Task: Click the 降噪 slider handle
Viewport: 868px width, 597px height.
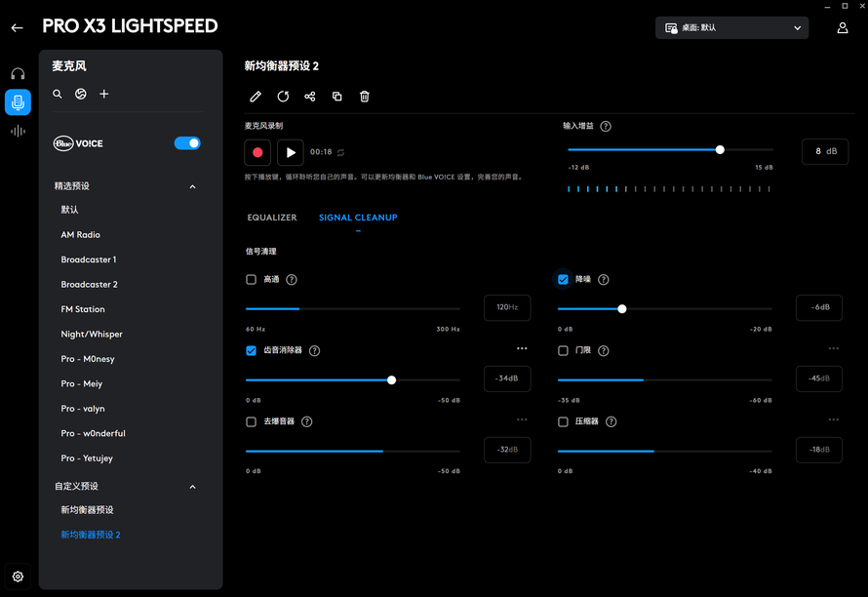Action: [x=622, y=309]
